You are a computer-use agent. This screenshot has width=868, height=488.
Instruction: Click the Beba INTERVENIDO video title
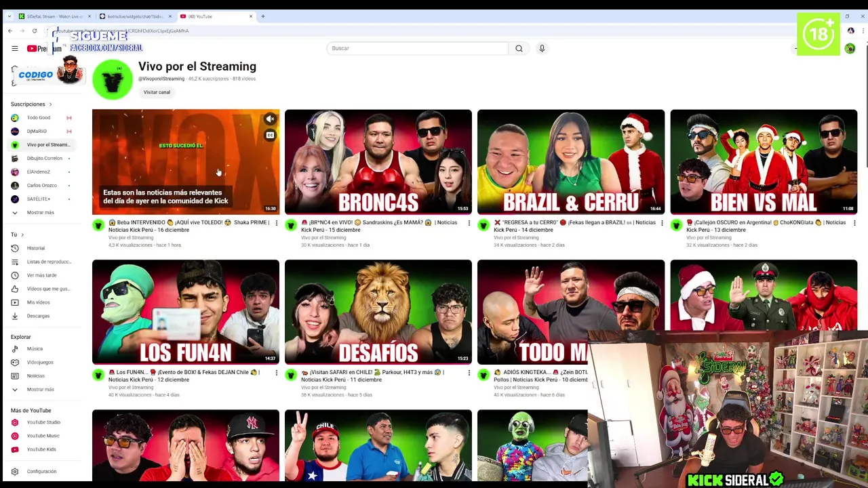pos(189,226)
